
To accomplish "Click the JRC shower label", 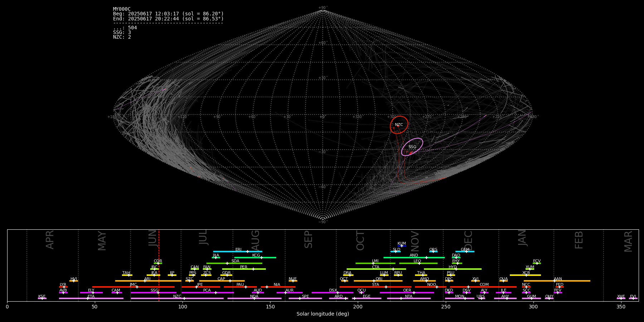I will coord(154,267).
